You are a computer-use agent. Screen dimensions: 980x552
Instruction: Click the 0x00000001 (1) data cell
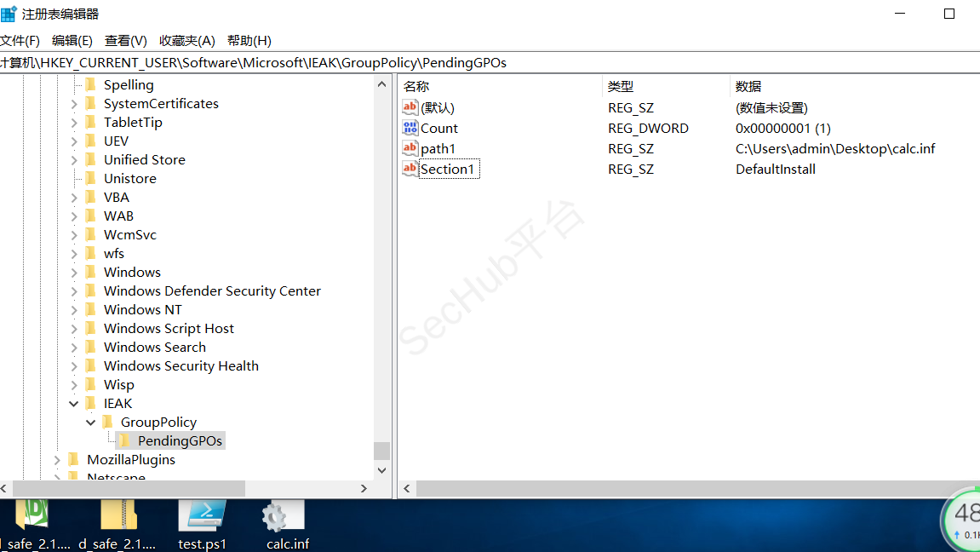[783, 128]
